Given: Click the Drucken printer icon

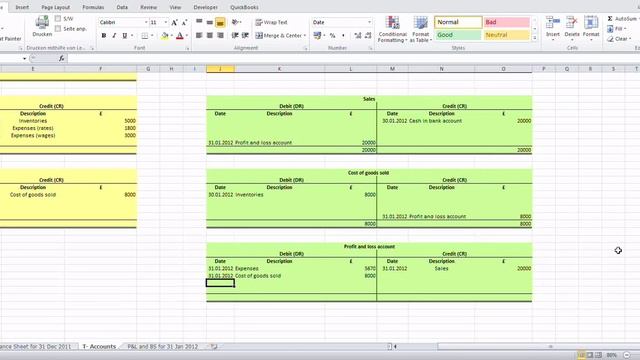Looking at the screenshot, I should pos(42,23).
